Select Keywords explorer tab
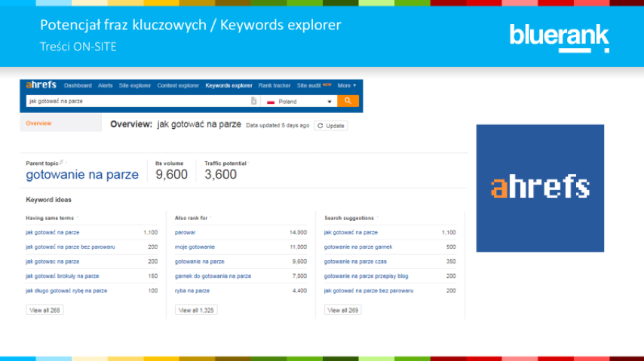Screen dimensions: 644x361 click(228, 85)
